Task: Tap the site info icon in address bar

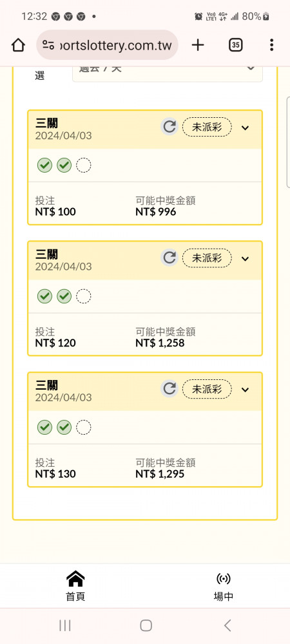Action: click(48, 45)
